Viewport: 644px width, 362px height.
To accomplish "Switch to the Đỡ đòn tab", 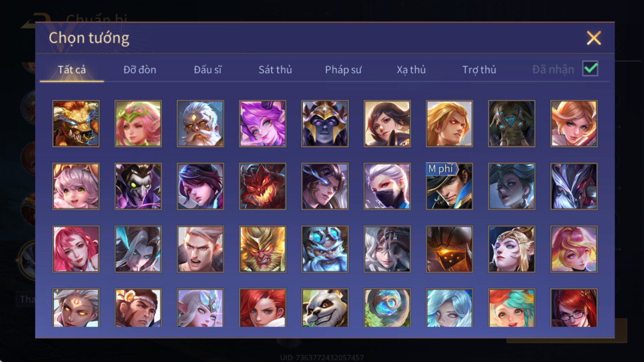I will coord(140,70).
